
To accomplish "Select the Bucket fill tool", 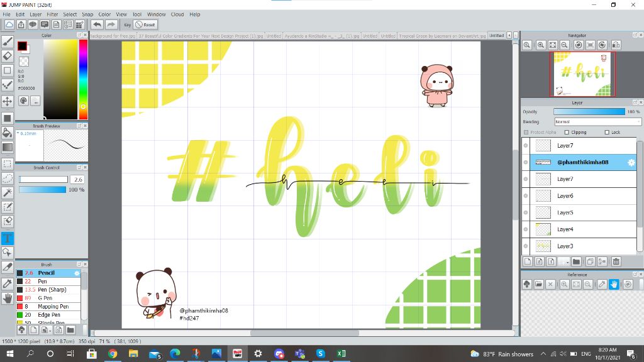I will coord(8,133).
